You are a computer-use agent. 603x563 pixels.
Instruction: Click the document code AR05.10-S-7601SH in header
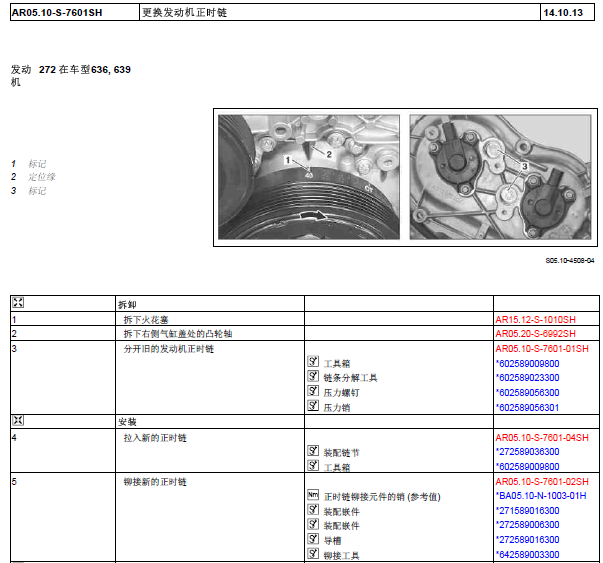57,13
